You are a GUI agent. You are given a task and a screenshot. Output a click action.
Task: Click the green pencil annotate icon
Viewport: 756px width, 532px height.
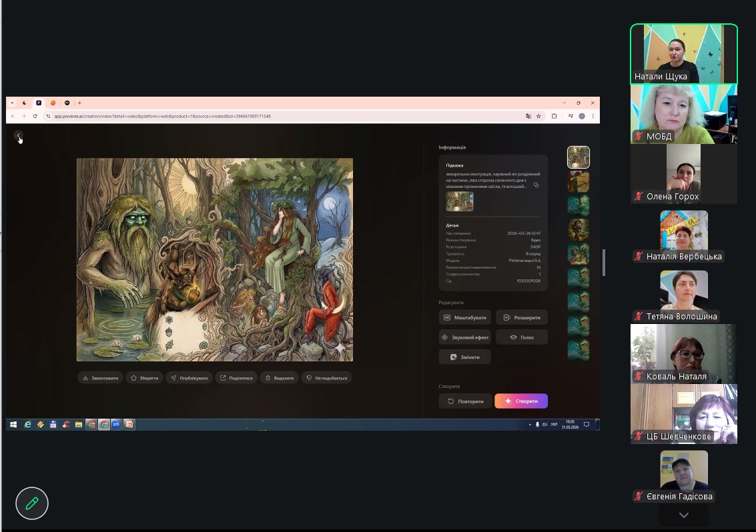[x=32, y=503]
